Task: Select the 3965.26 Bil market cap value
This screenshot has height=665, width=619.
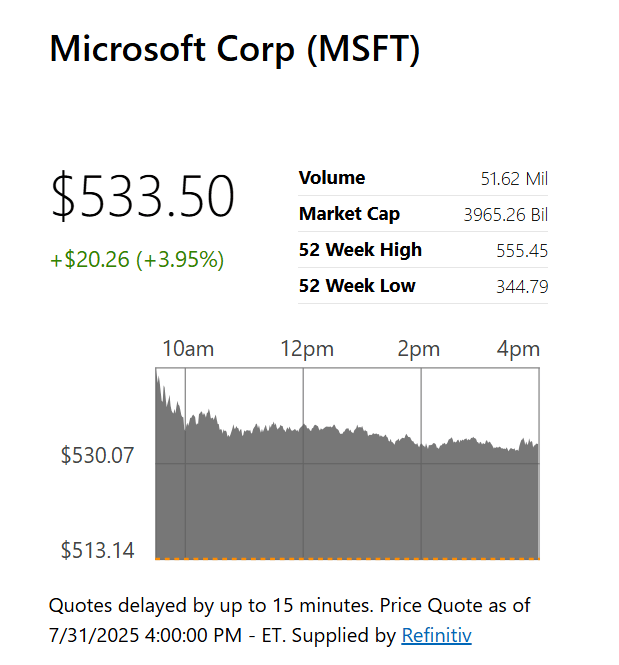Action: (505, 215)
